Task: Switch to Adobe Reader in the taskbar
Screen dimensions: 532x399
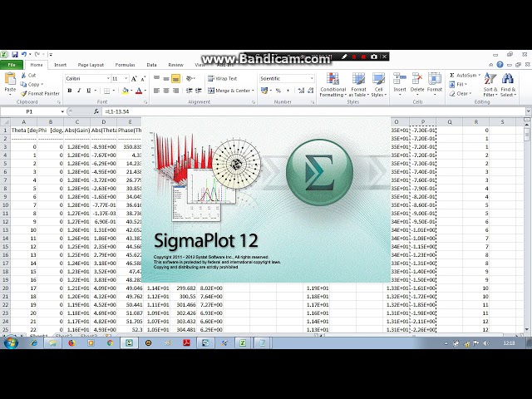Action: coord(186,343)
